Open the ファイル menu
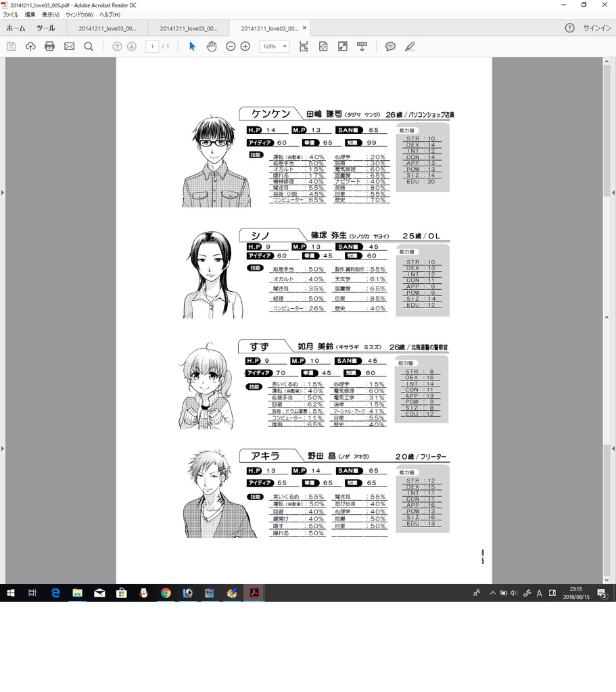 point(11,15)
